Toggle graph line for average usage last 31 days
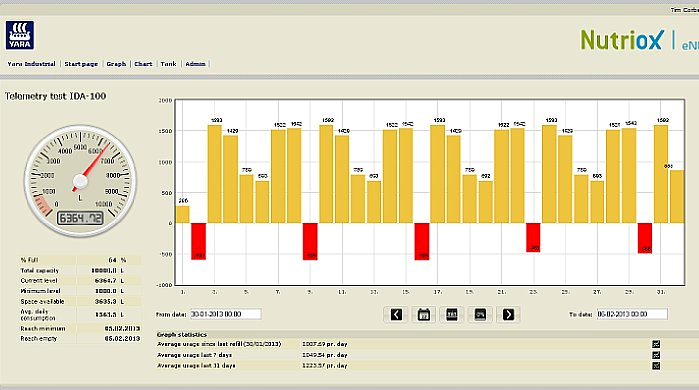Screen dimensions: 699x390 656,365
